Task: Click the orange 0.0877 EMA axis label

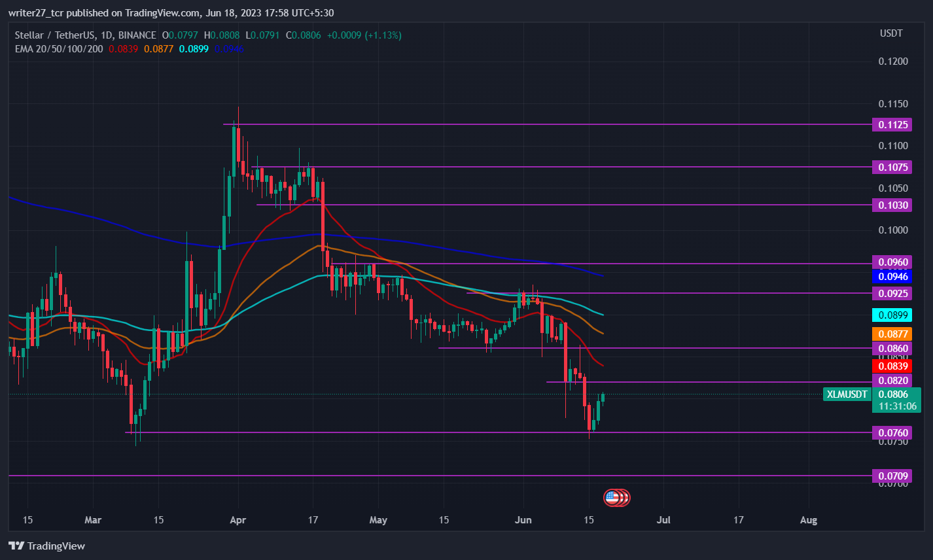Action: pyautogui.click(x=892, y=334)
